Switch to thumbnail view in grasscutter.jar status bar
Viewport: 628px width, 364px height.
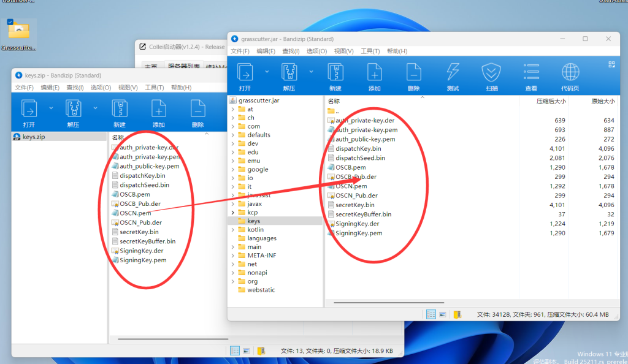coord(443,314)
